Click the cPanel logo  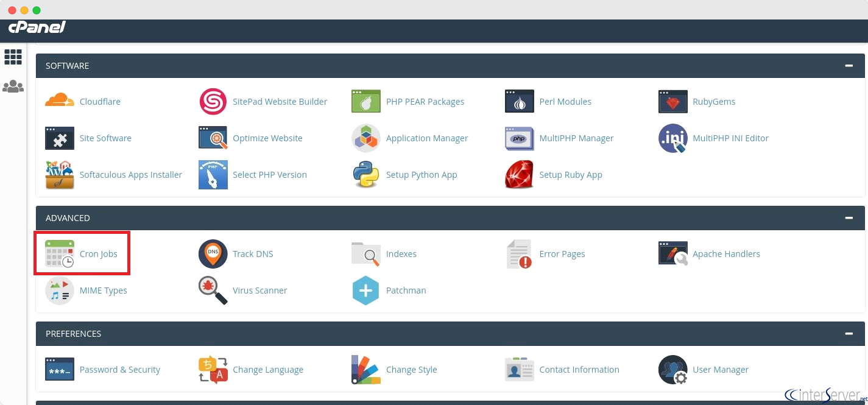click(37, 27)
